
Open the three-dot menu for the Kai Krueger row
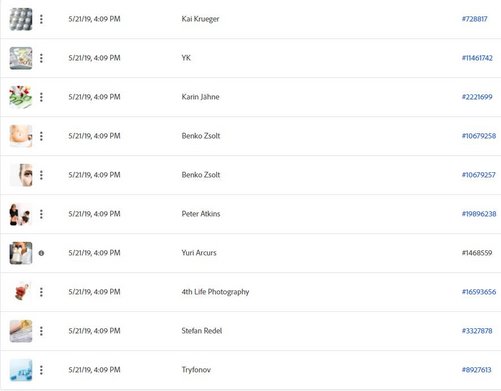[41, 19]
